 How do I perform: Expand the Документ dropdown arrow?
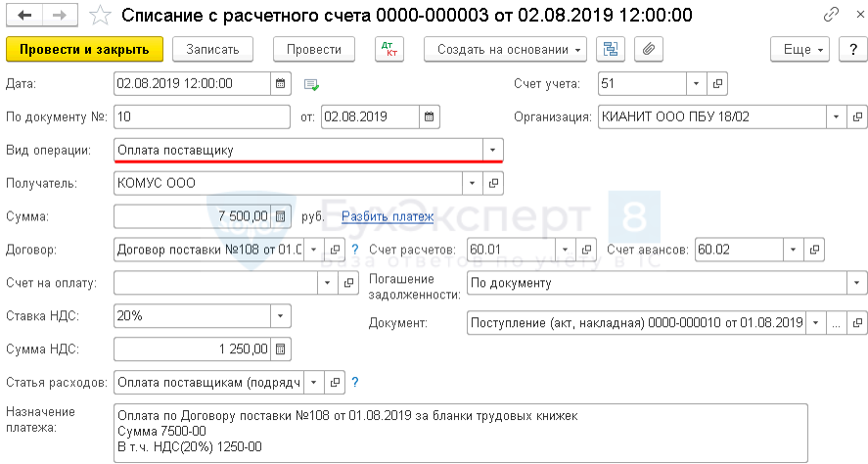tap(815, 323)
